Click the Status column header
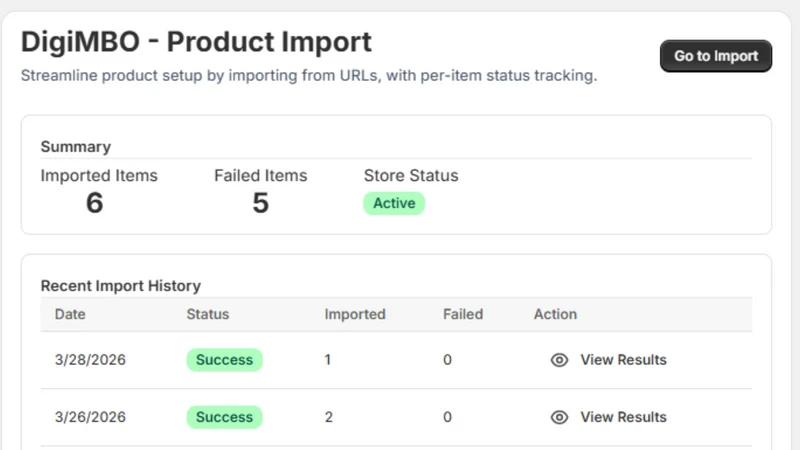The height and width of the screenshot is (450, 800). coord(208,314)
